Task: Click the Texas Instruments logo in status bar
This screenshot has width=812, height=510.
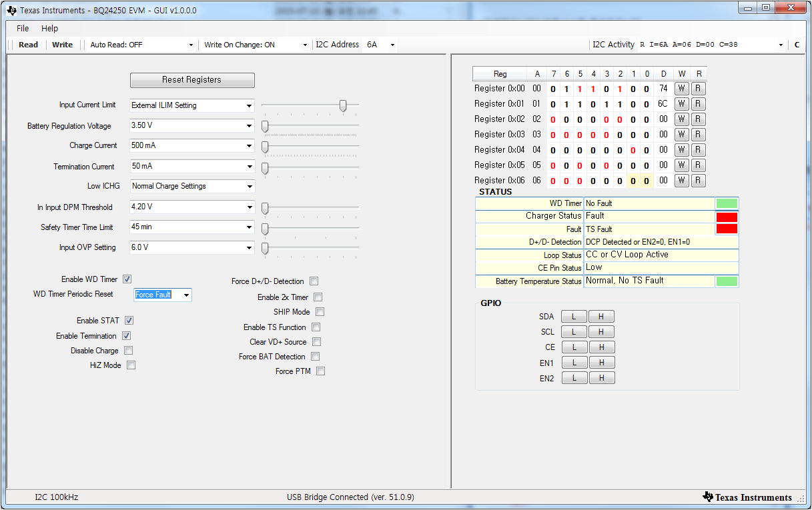Action: [749, 497]
